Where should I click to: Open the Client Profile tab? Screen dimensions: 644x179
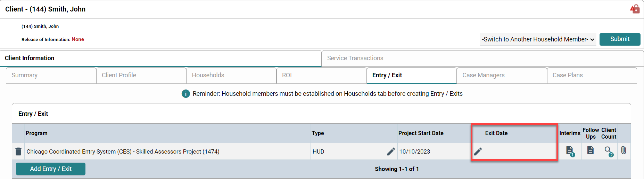pyautogui.click(x=119, y=75)
